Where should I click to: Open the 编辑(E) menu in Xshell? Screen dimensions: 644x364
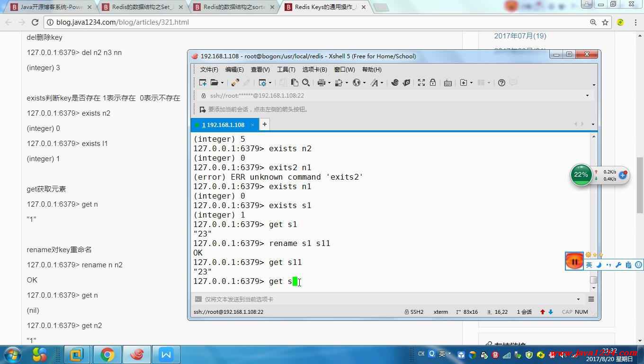click(234, 70)
